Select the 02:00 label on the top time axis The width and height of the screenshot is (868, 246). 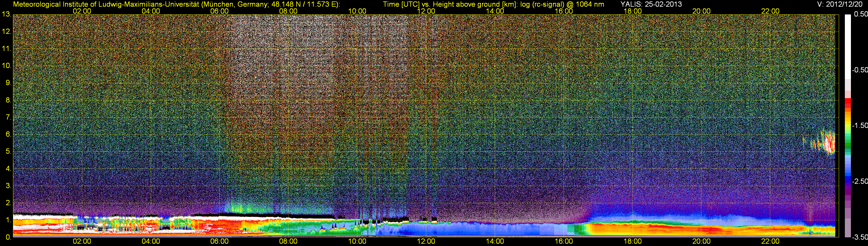tap(82, 11)
